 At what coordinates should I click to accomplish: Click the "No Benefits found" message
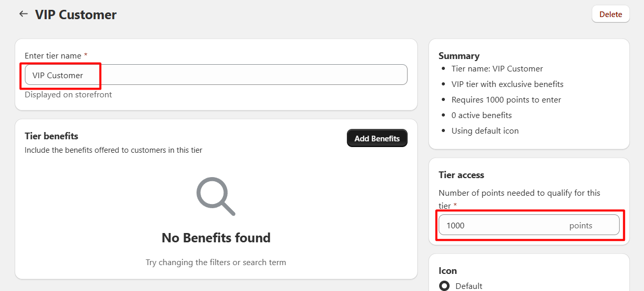click(x=216, y=238)
